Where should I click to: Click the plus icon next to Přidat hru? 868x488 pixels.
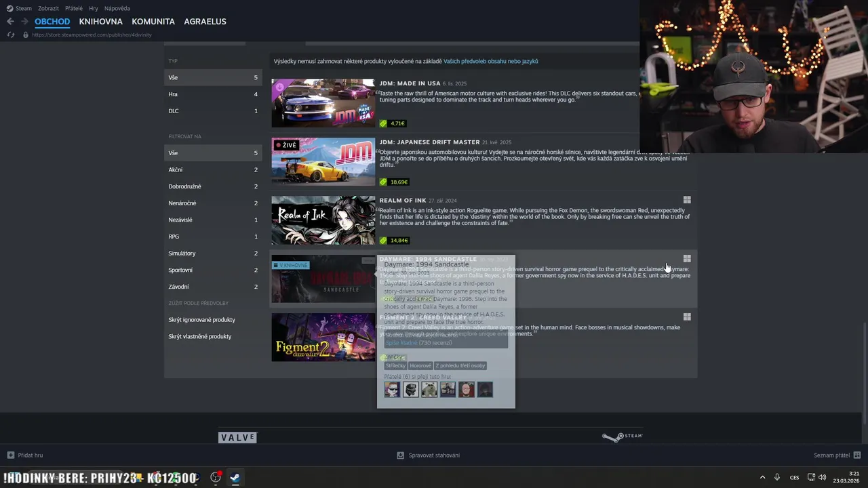pyautogui.click(x=10, y=455)
